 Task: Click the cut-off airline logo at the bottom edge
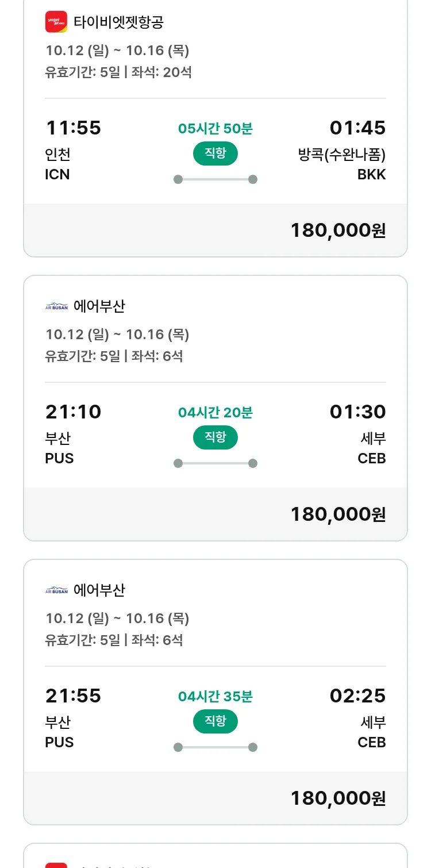(x=56, y=865)
